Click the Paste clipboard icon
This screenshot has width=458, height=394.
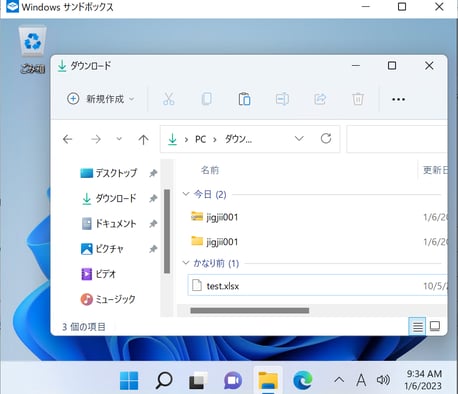(x=244, y=99)
